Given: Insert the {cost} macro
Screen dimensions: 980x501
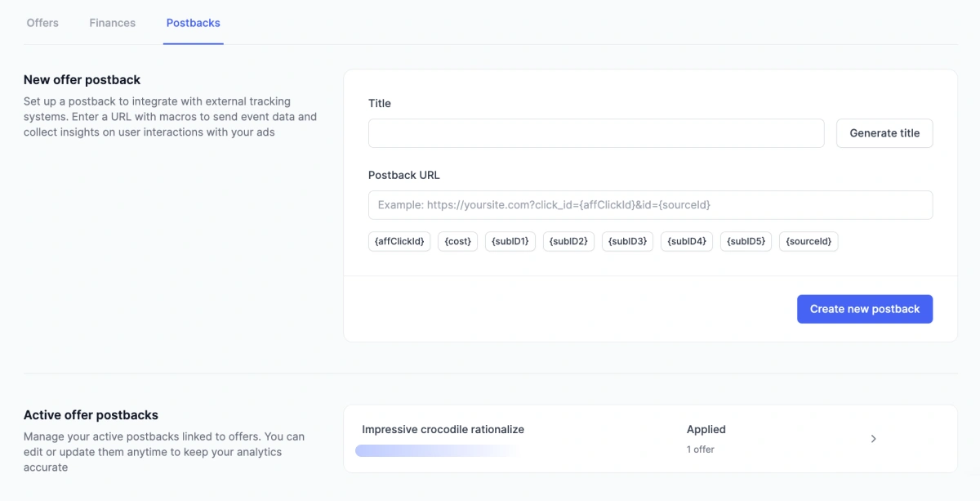Looking at the screenshot, I should coord(457,241).
